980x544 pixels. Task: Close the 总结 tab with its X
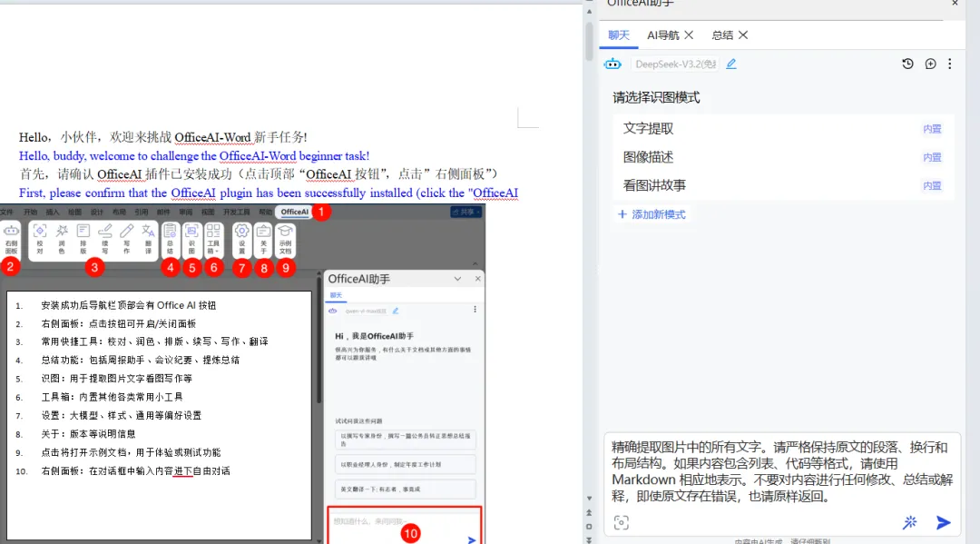coord(743,35)
